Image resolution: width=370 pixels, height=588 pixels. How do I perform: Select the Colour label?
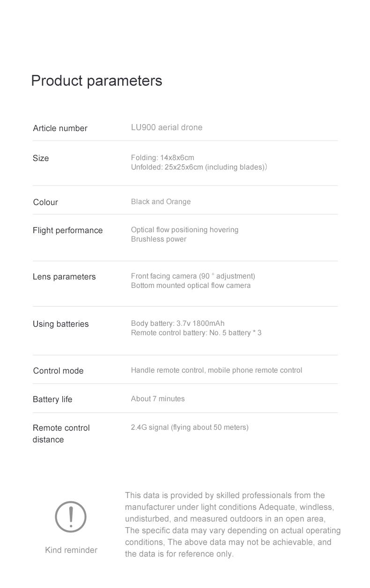45,202
